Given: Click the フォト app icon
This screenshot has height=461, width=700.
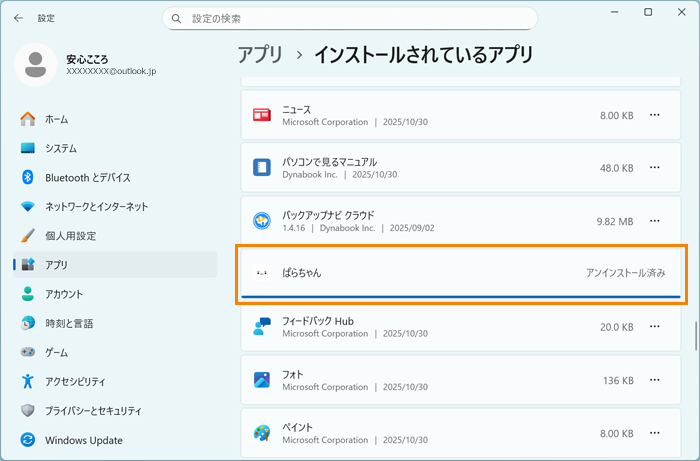Looking at the screenshot, I should coord(262,380).
